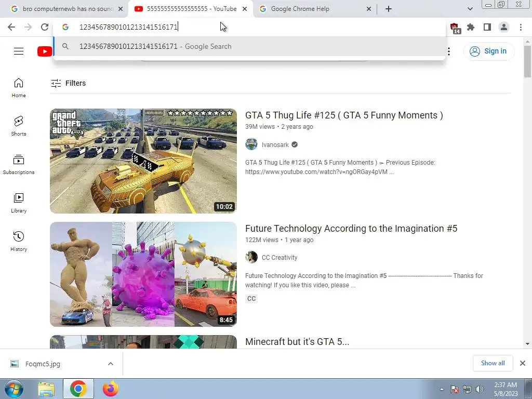532x399 pixels.
Task: Visit the Ivanosark channel name
Action: pos(275,145)
